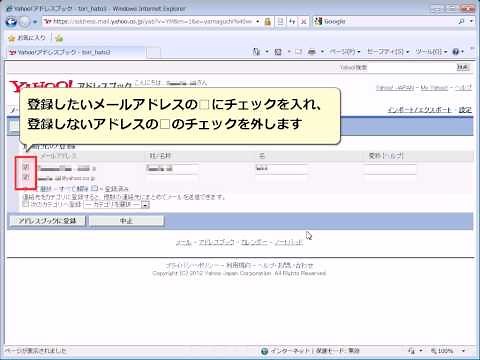480x360 pixels.
Task: Open the インポート/エクスポート link
Action: (419, 110)
